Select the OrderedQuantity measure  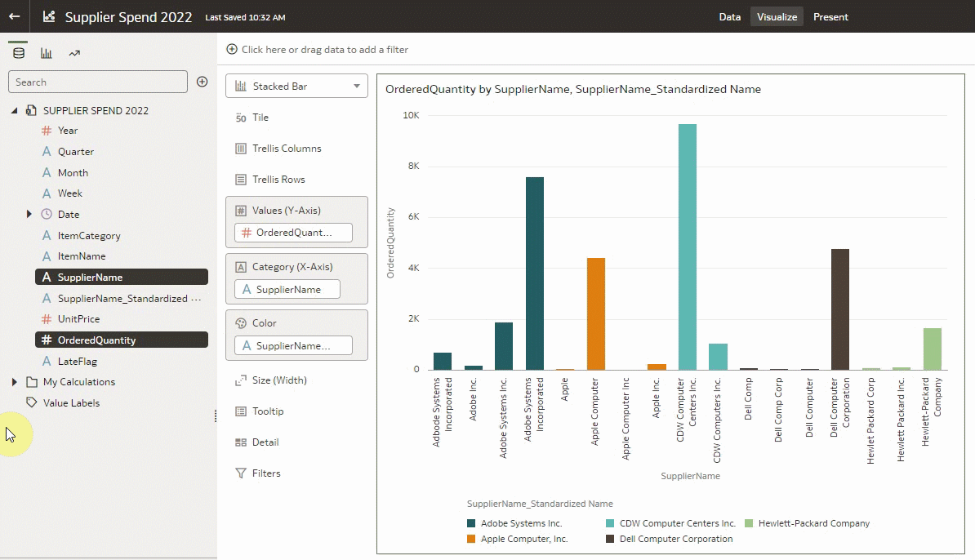click(x=96, y=340)
